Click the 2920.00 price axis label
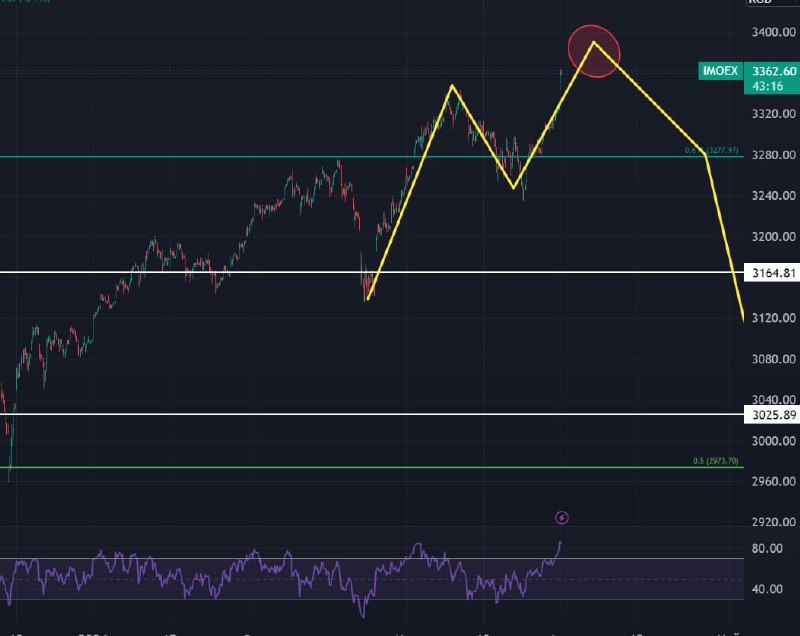800x636 pixels. [773, 522]
